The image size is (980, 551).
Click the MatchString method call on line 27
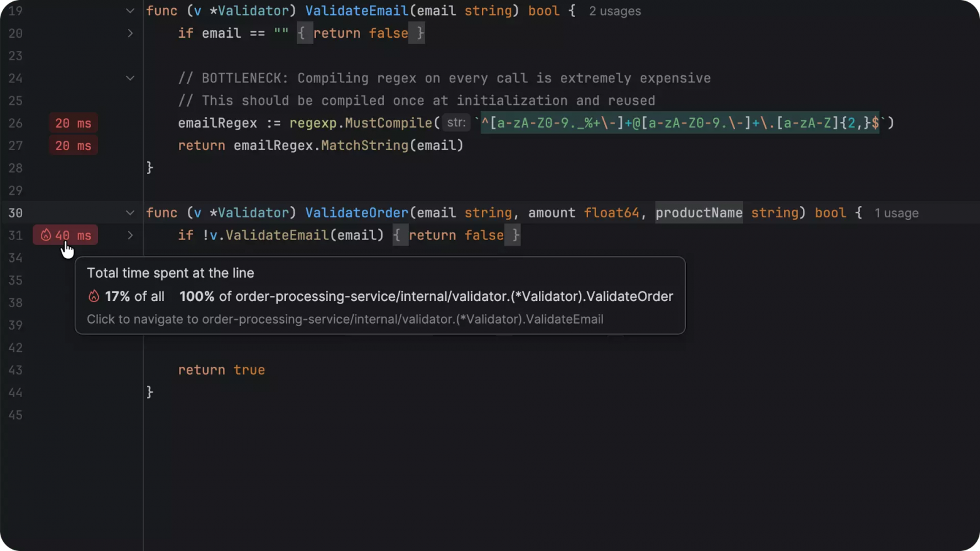(364, 146)
